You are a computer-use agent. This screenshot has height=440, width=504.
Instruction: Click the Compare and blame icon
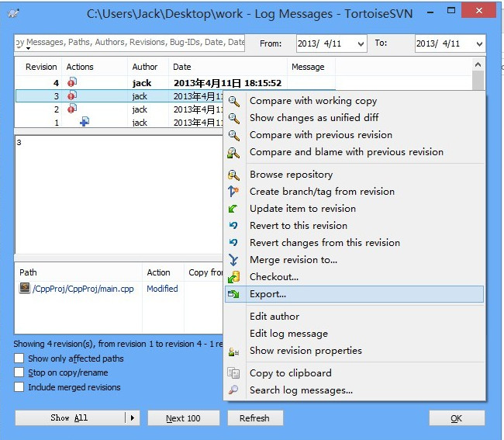click(x=233, y=152)
